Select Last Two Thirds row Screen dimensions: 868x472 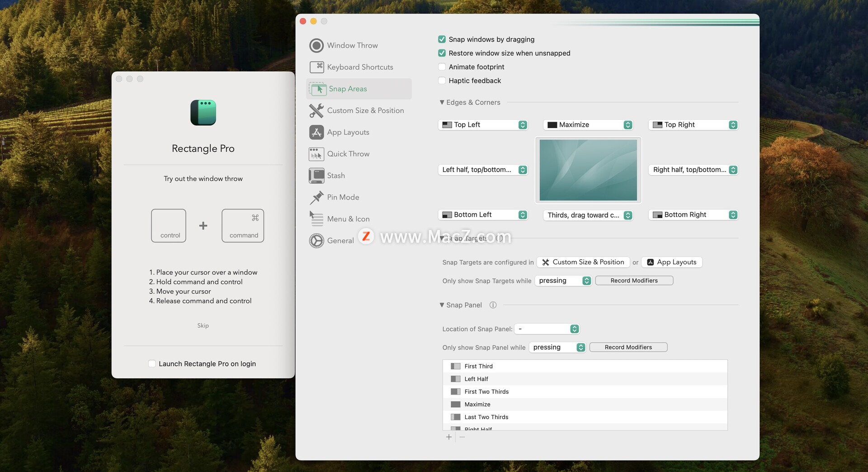point(585,417)
